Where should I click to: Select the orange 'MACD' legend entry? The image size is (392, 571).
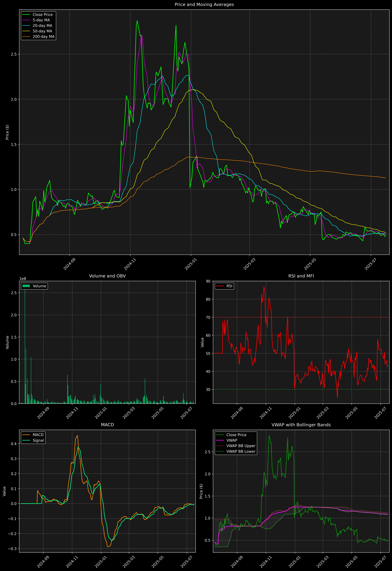click(x=33, y=435)
